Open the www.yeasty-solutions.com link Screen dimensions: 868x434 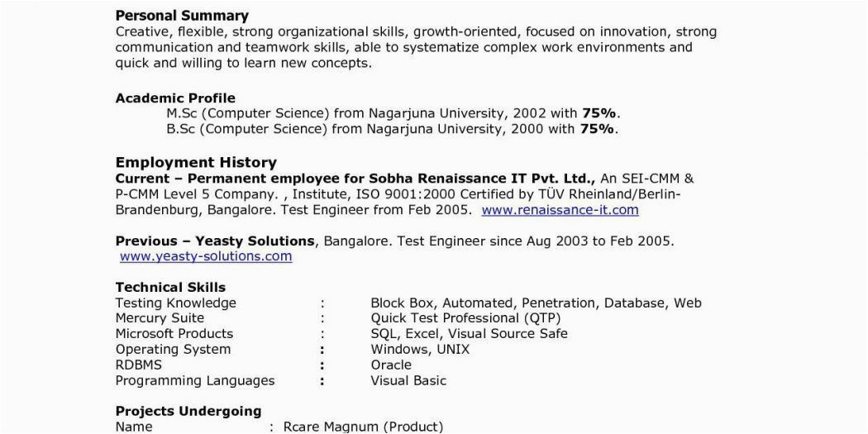click(x=206, y=256)
